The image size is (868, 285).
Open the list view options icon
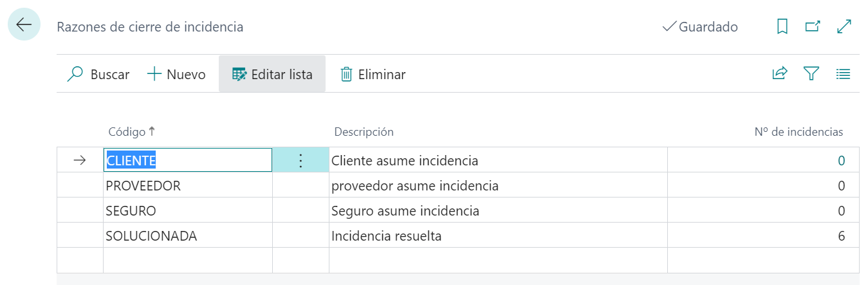[843, 74]
